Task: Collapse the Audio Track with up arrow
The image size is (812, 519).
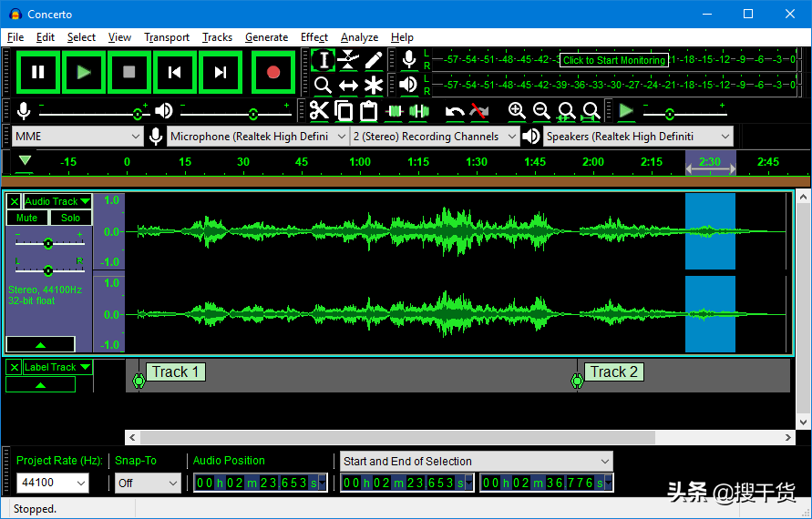Action: [x=40, y=344]
